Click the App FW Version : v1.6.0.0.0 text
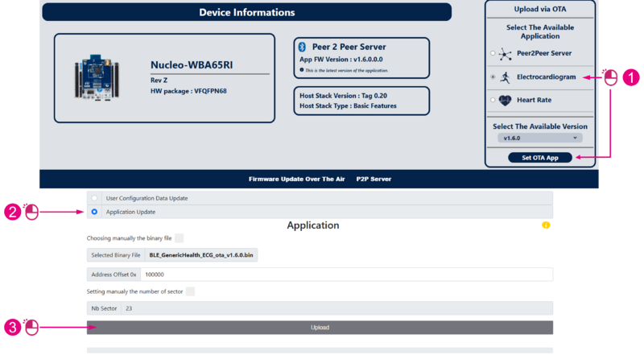Screen dimensions: 644x355 (x=341, y=60)
